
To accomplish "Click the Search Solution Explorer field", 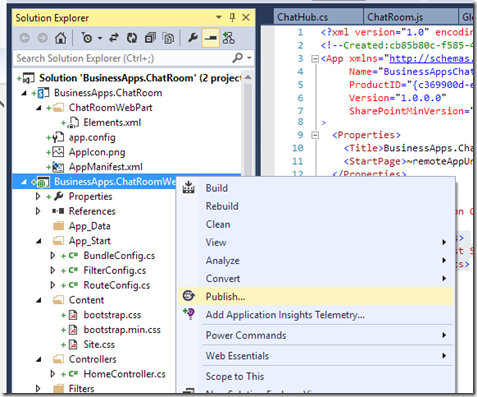I will [123, 58].
